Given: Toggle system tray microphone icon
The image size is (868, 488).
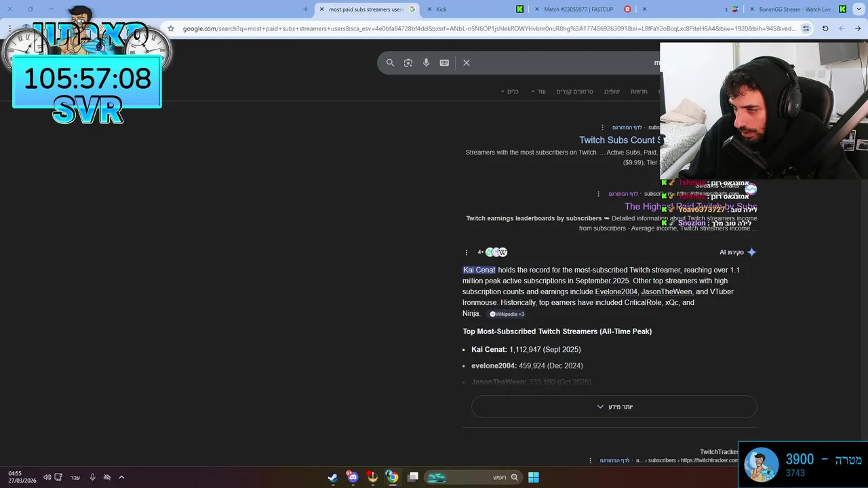Looking at the screenshot, I should tap(92, 477).
